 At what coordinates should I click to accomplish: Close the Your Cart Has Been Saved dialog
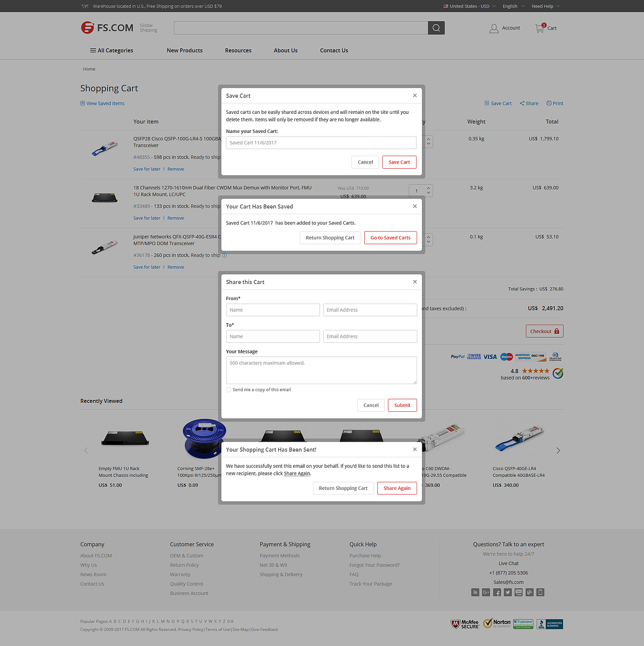point(415,206)
